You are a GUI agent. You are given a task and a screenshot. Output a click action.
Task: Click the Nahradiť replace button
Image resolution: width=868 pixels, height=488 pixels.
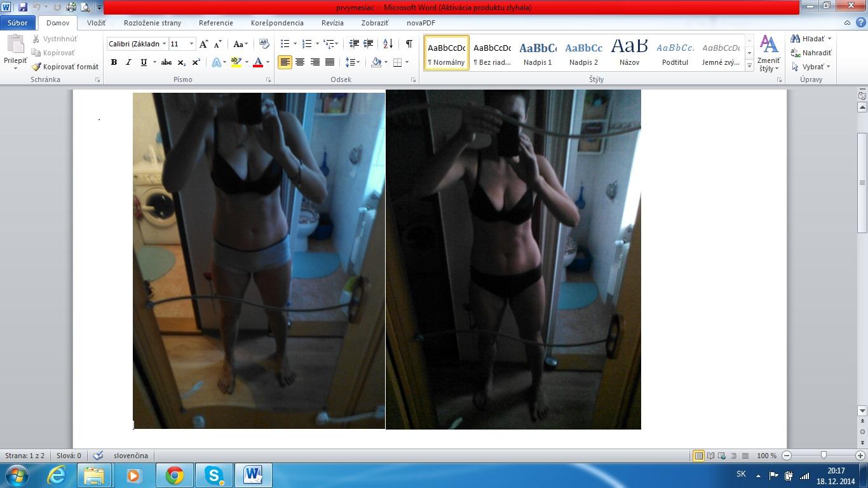coord(811,53)
